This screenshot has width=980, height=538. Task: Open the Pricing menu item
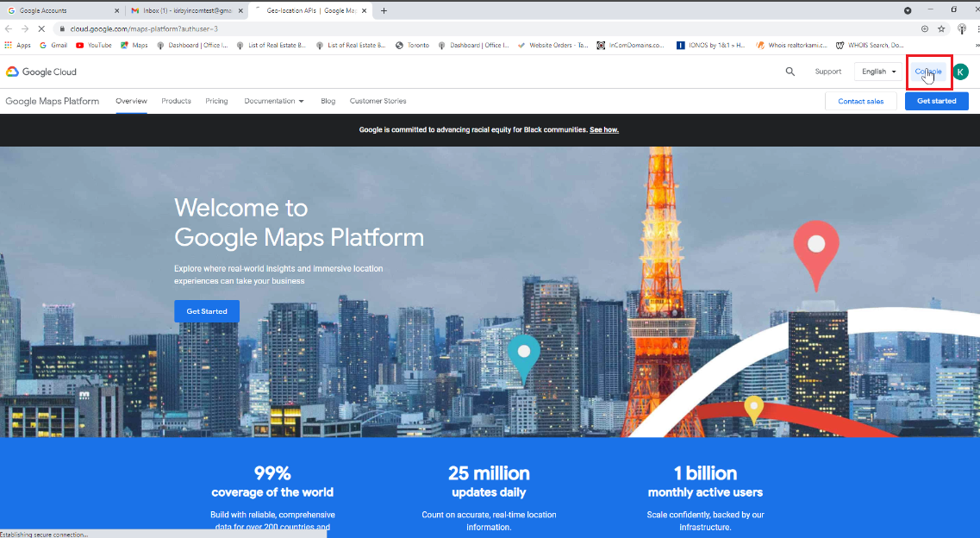(216, 101)
